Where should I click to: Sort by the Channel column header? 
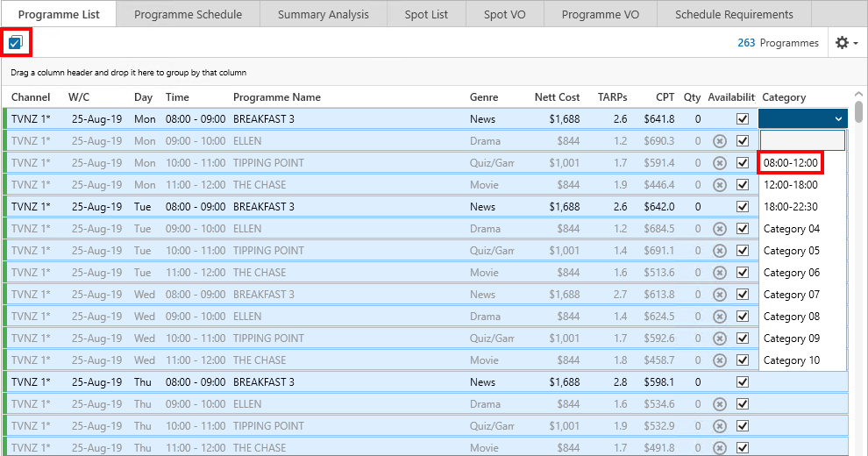pyautogui.click(x=31, y=96)
